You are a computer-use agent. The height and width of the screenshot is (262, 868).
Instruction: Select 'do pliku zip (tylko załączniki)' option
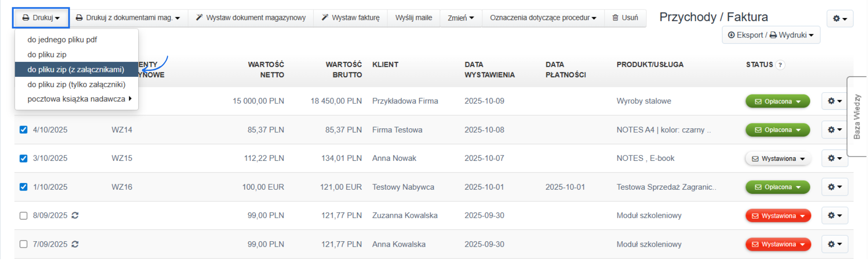76,84
